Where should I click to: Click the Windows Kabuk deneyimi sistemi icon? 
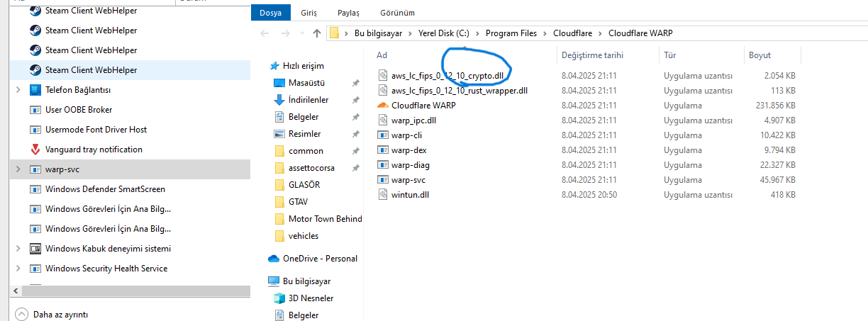tap(35, 249)
